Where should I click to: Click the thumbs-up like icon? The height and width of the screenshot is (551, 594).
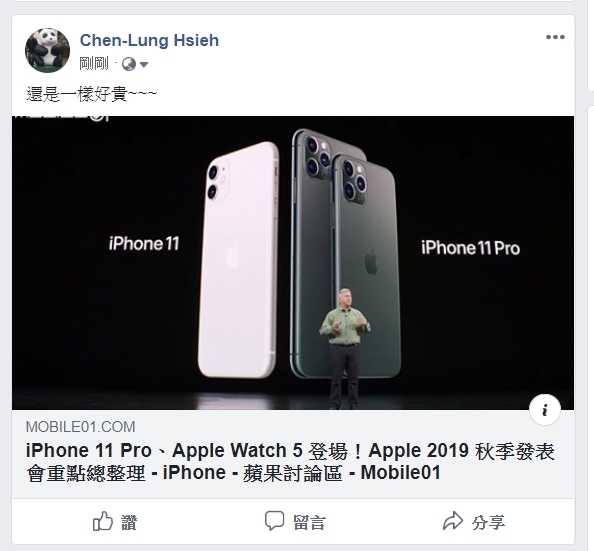click(x=103, y=521)
